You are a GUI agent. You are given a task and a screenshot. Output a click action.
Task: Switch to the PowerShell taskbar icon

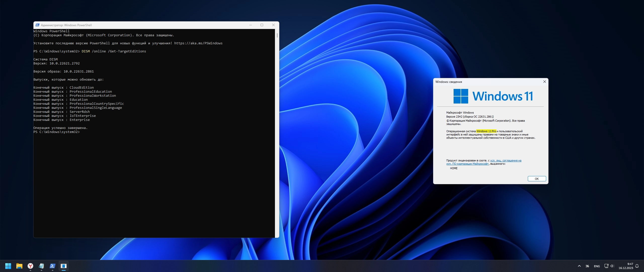coord(53,266)
